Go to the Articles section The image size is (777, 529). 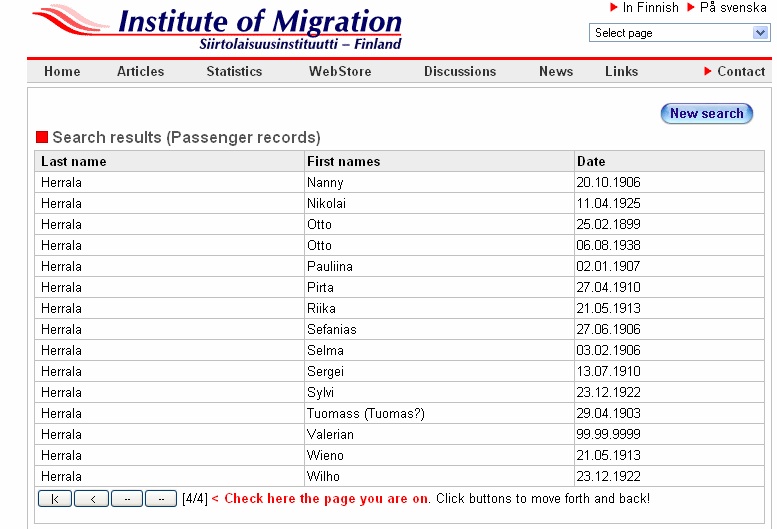pyautogui.click(x=140, y=72)
